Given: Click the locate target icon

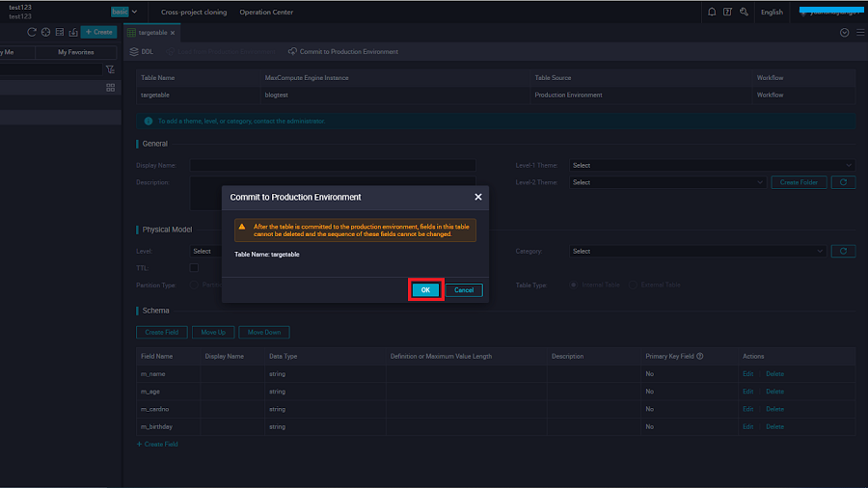Looking at the screenshot, I should click(44, 32).
